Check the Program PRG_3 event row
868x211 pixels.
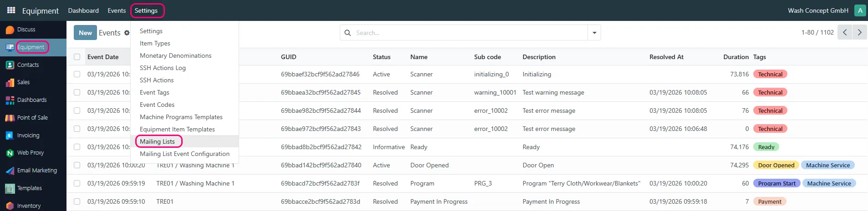[x=77, y=183]
